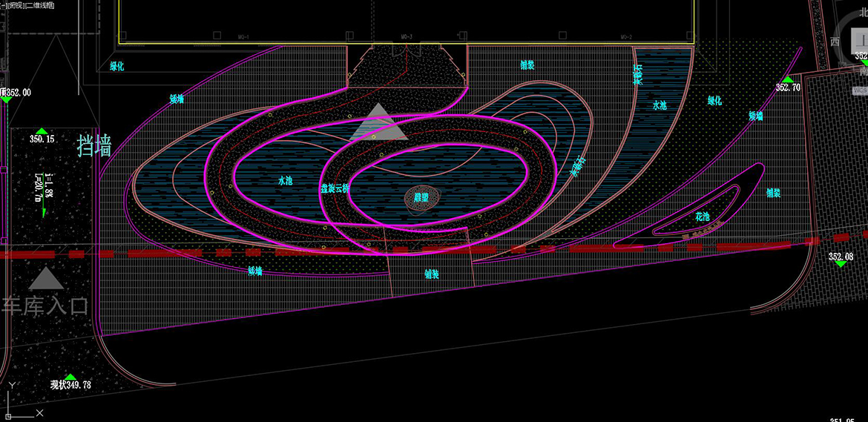Viewport: 868px width, 422px height.
Task: Select the green elevation triangle above 350.15
Action: point(42,131)
